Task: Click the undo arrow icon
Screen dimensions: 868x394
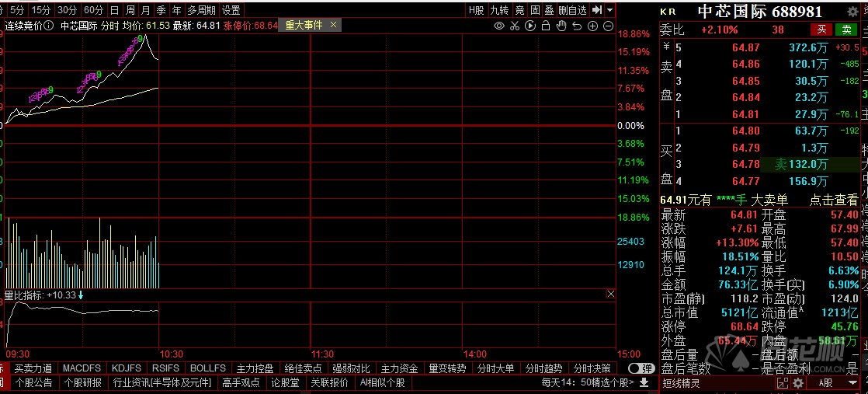Action: click(x=577, y=26)
